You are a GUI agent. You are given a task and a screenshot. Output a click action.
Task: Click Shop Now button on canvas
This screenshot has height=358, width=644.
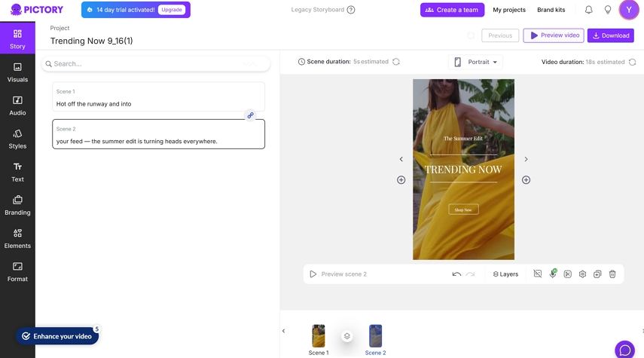click(463, 210)
